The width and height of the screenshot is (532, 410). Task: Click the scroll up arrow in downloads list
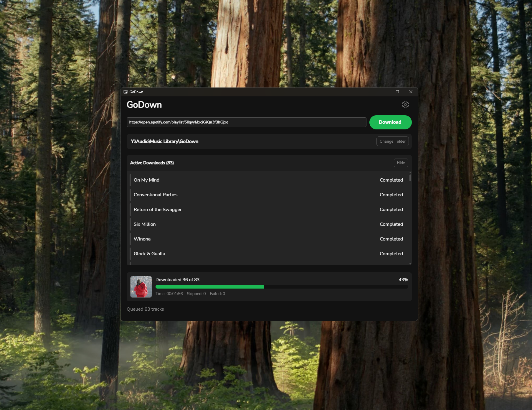[x=410, y=172]
